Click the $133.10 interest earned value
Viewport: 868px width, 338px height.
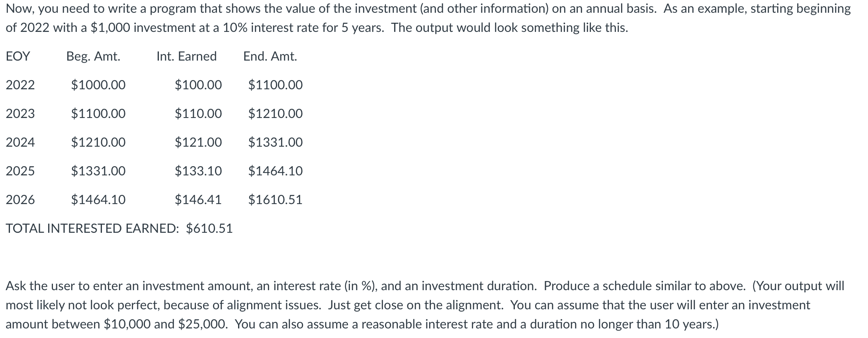tap(198, 171)
